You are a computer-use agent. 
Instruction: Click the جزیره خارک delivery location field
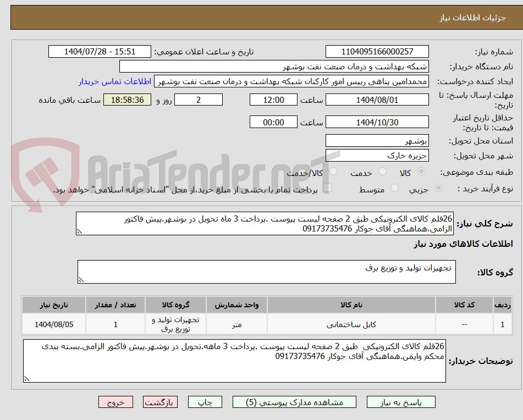[x=377, y=155]
